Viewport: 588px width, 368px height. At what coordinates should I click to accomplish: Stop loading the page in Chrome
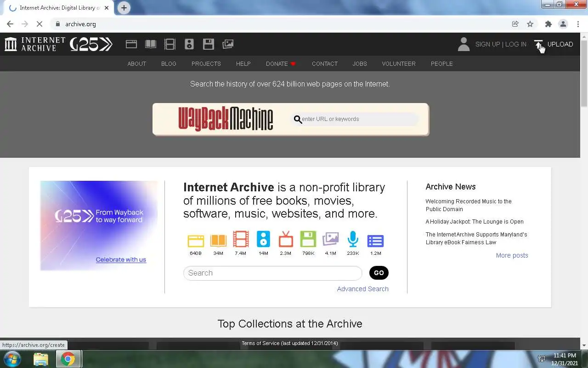[40, 24]
